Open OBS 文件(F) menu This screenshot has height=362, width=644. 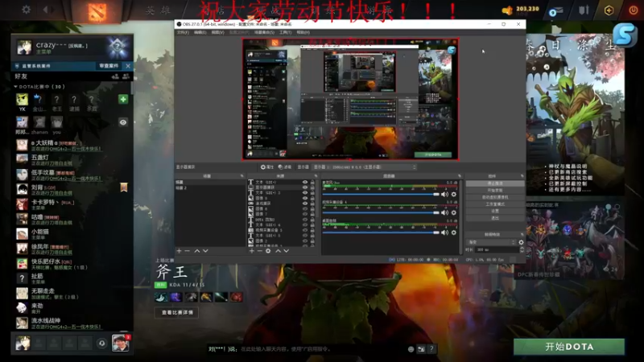coord(183,32)
